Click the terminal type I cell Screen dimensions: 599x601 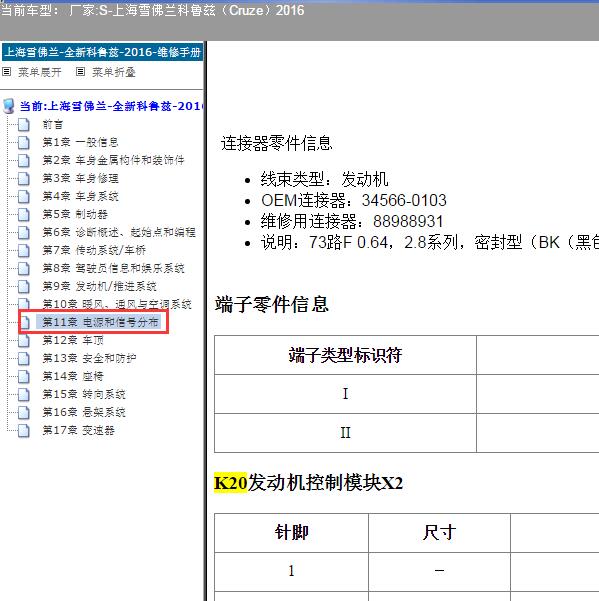point(345,394)
